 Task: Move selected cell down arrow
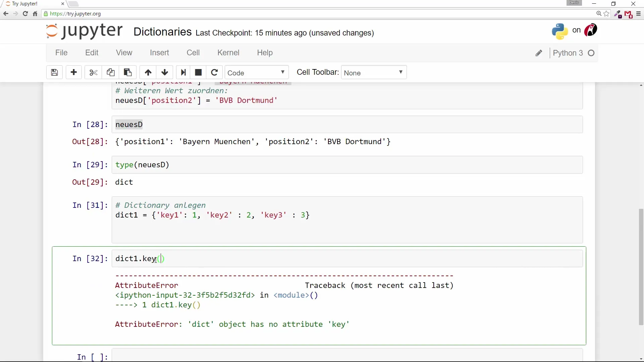165,72
